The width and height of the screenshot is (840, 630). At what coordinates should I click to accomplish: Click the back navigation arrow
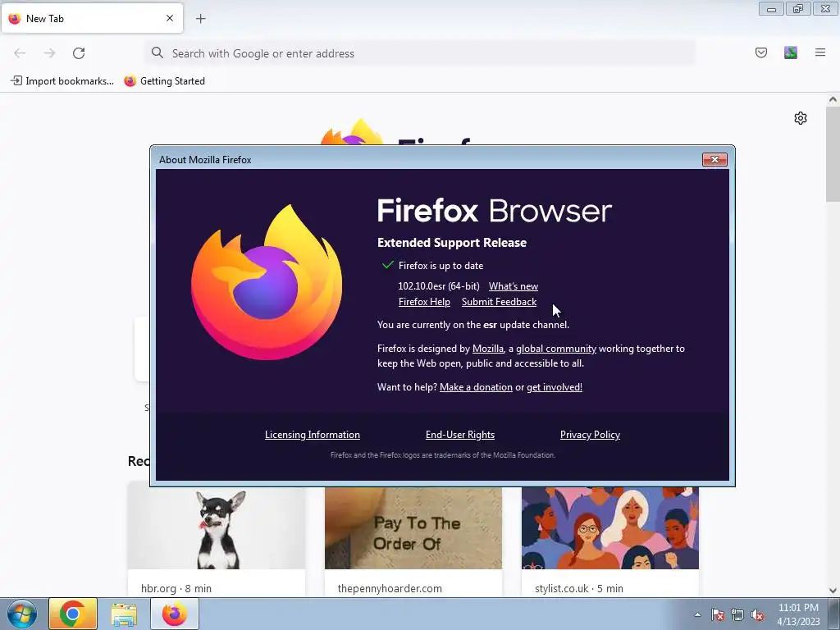[x=20, y=53]
